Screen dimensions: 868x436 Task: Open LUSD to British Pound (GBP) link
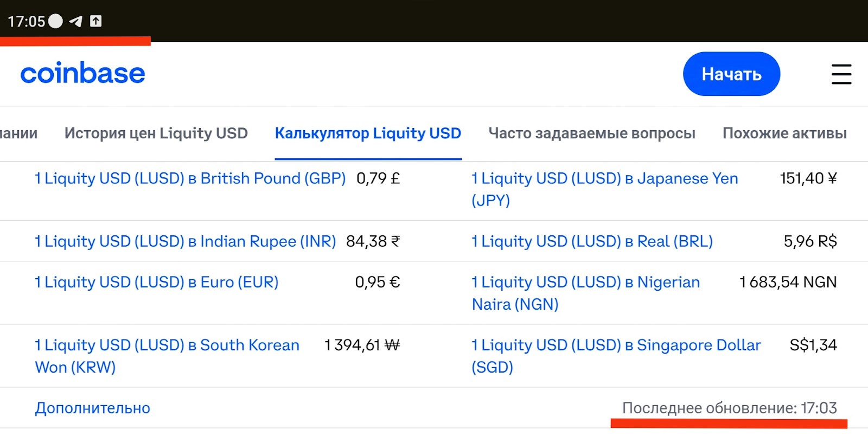[190, 178]
